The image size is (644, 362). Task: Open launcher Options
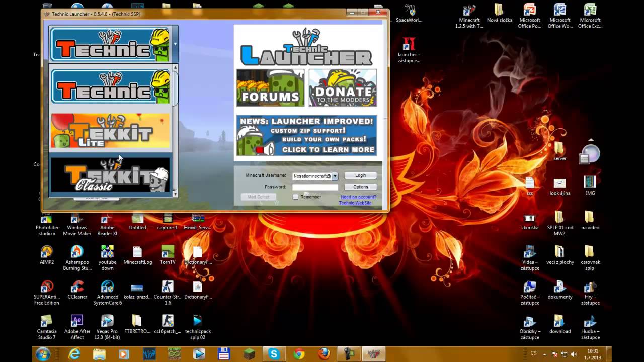360,187
